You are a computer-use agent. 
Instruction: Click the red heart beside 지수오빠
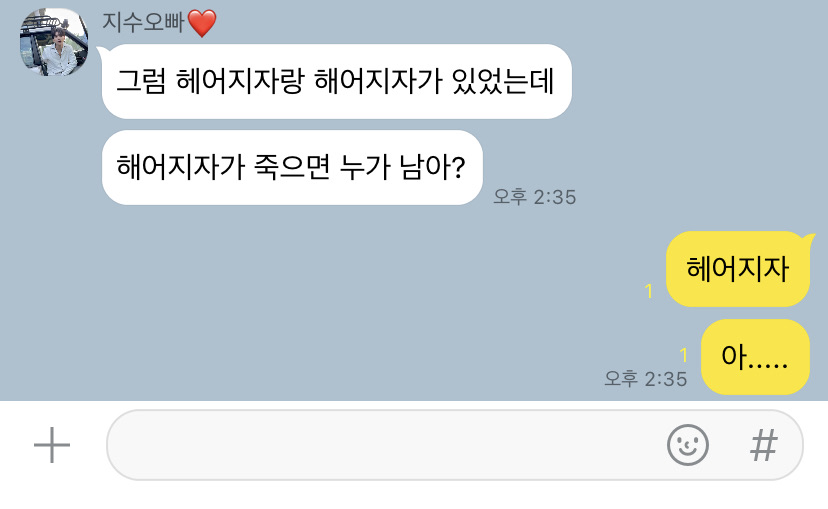pyautogui.click(x=202, y=23)
